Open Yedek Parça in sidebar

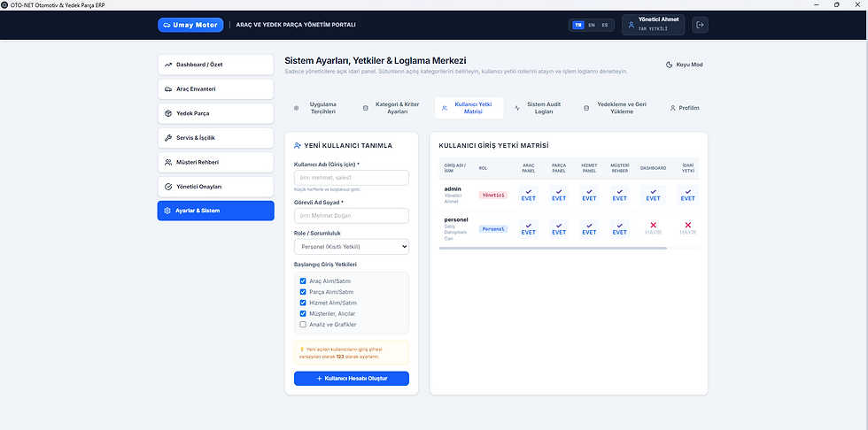click(215, 113)
